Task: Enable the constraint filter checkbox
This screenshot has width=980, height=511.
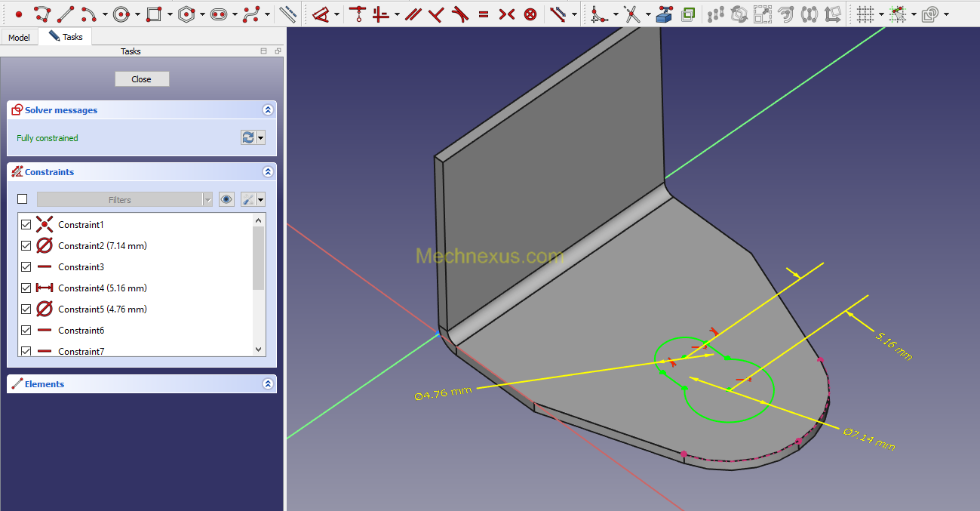Action: click(22, 199)
